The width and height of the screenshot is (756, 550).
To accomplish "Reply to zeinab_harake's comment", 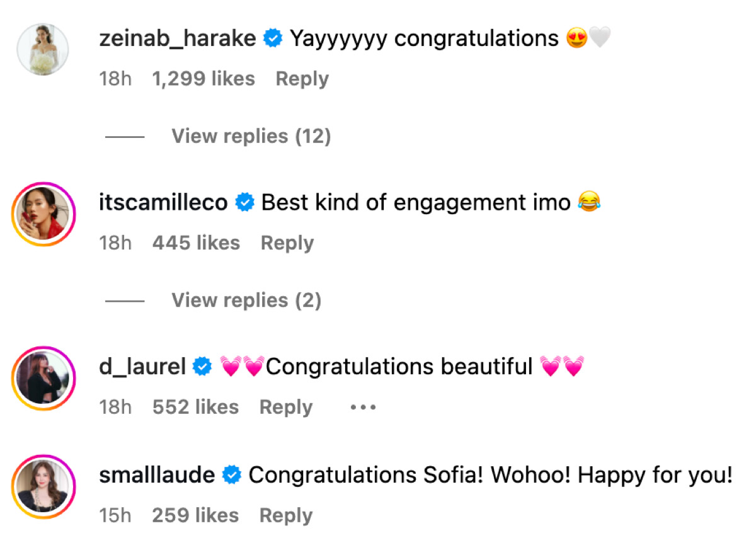I will pyautogui.click(x=302, y=79).
